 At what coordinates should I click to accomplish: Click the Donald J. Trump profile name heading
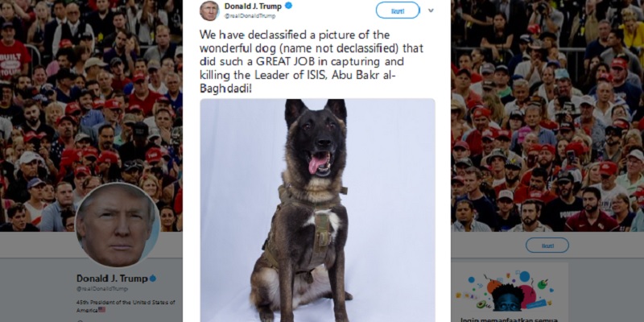pos(112,279)
